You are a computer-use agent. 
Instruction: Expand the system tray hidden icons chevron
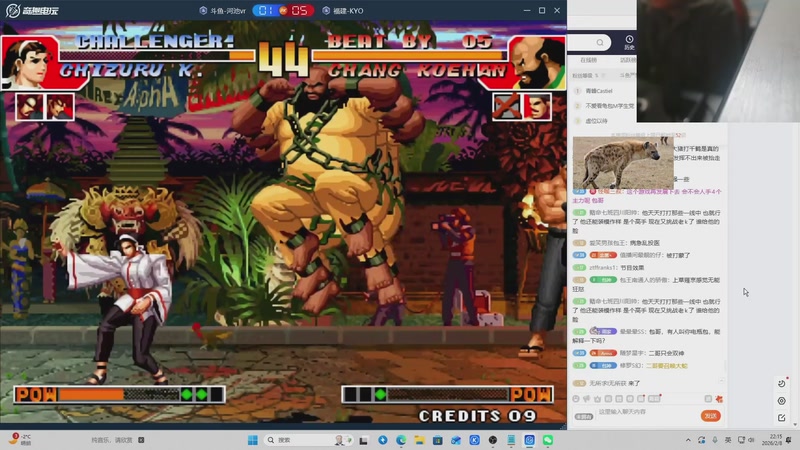pyautogui.click(x=688, y=440)
